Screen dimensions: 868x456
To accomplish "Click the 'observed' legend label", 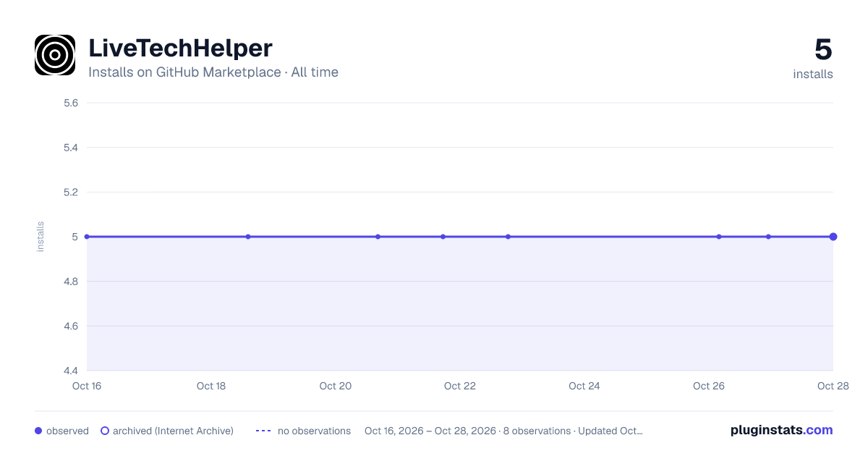I will pyautogui.click(x=67, y=431).
